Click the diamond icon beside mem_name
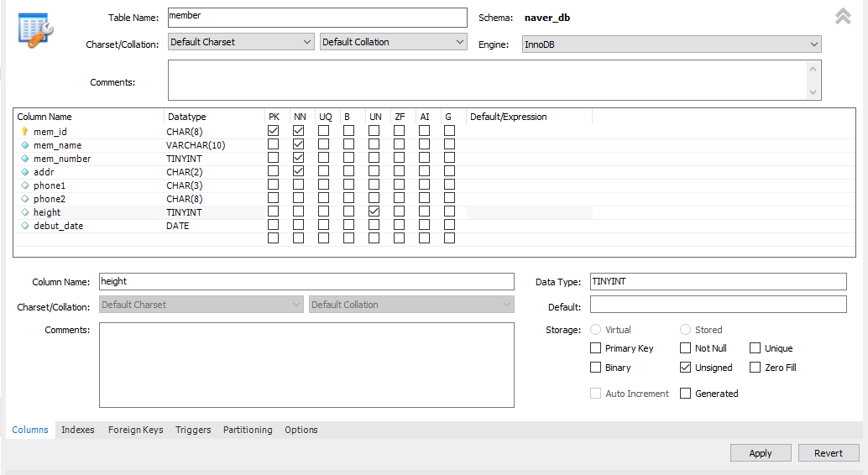 24,145
